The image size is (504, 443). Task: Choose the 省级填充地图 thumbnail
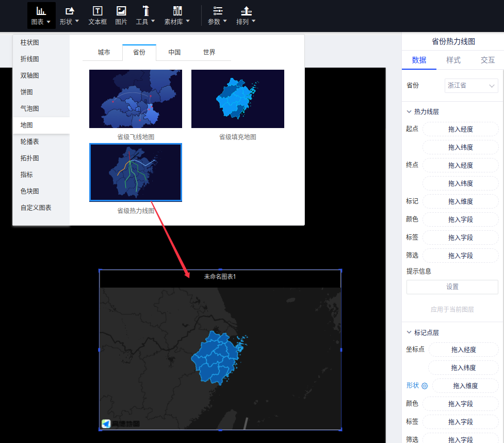[237, 99]
